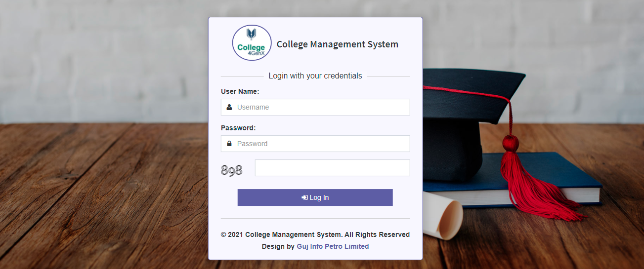The height and width of the screenshot is (269, 644).
Task: Open the Guj Info Petro Limited link
Action: coord(333,246)
